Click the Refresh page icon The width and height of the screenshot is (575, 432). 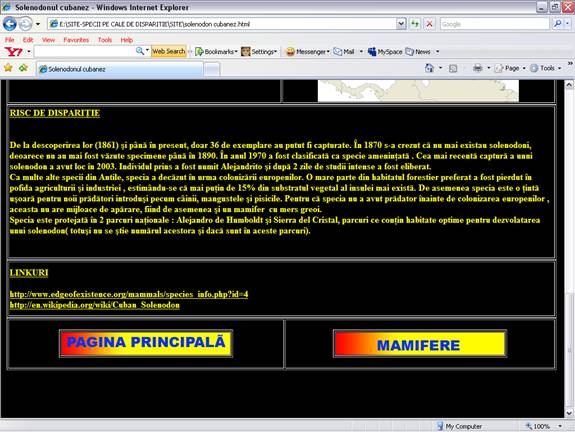click(x=415, y=24)
